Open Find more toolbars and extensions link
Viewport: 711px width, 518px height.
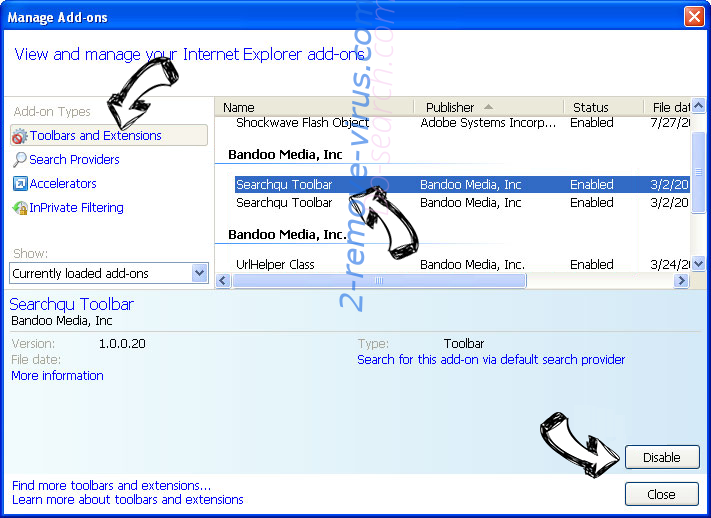(112, 486)
